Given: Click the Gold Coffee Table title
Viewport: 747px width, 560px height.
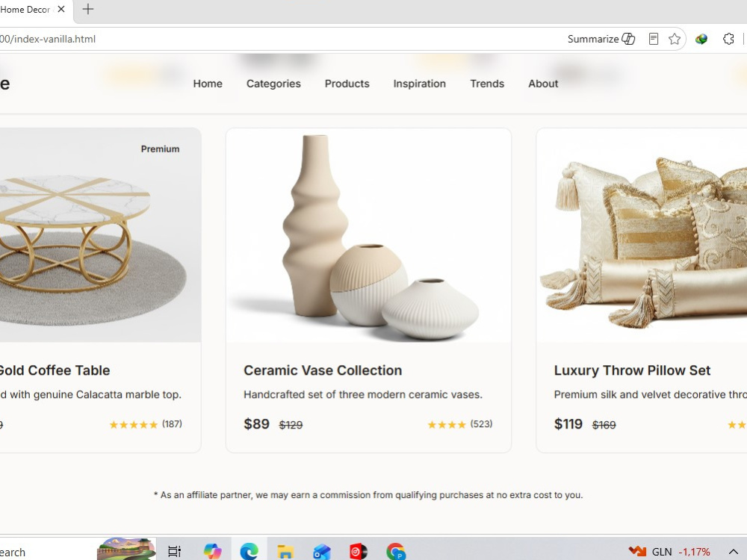Looking at the screenshot, I should tap(55, 370).
